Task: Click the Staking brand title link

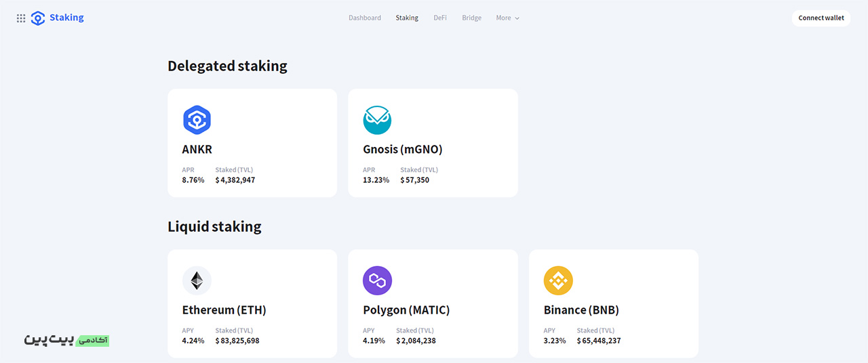Action: pos(66,18)
